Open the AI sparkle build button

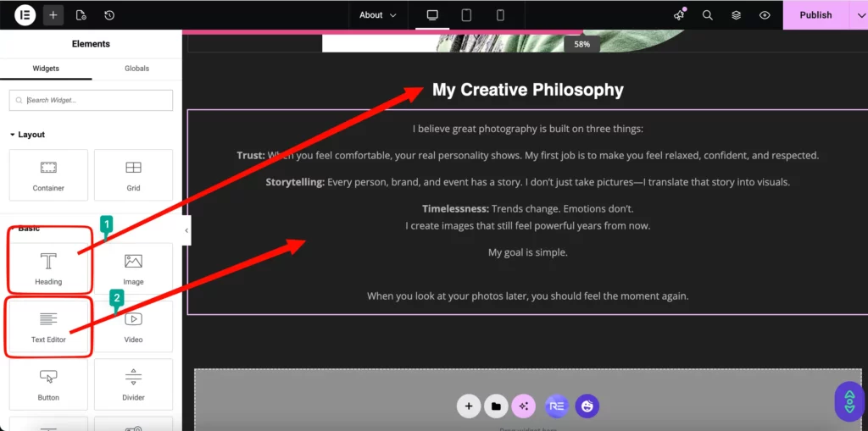(x=524, y=406)
